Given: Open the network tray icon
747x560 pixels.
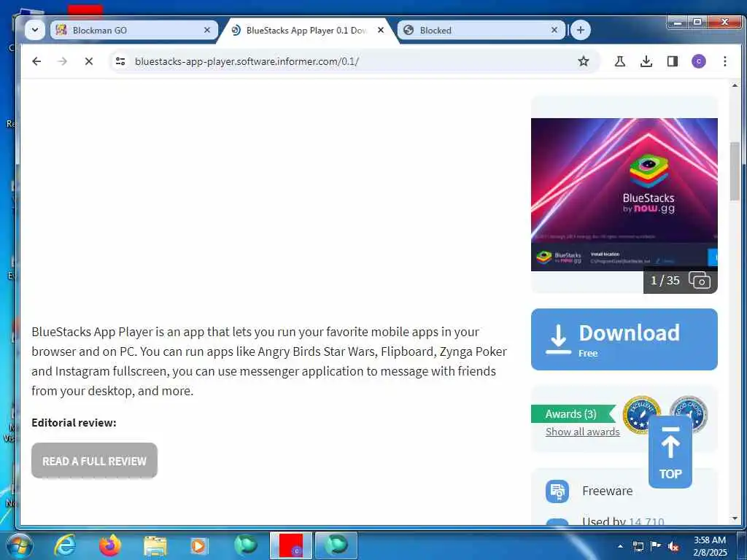Looking at the screenshot, I should tap(638, 546).
